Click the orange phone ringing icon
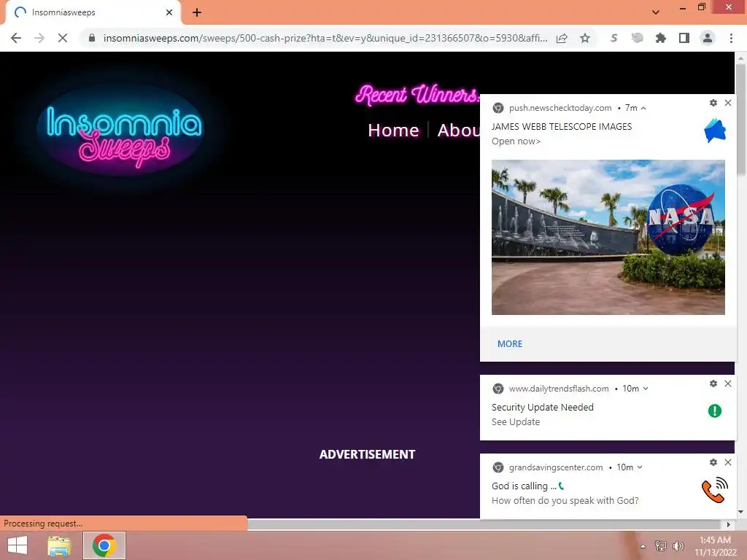Screen dimensions: 747x560 click(x=715, y=491)
